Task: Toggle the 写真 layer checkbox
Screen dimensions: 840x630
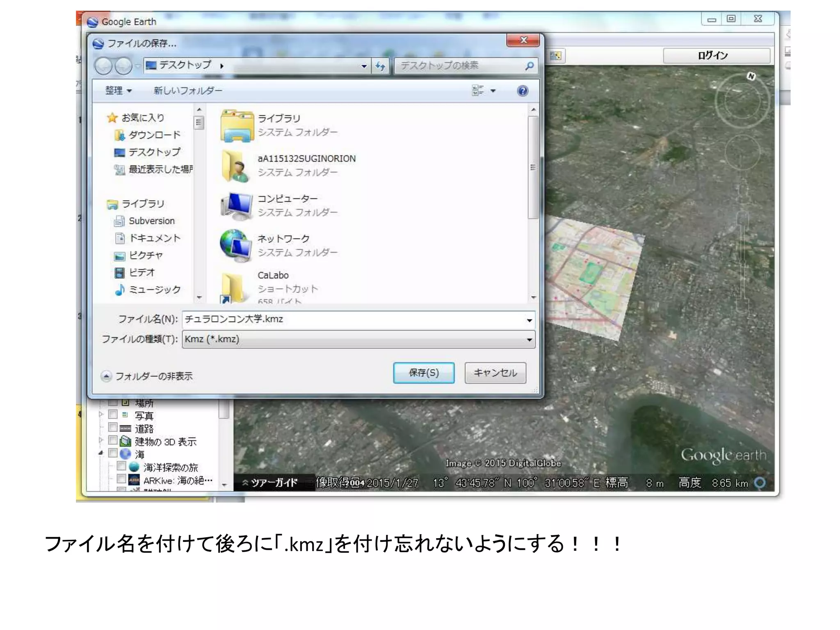Action: 113,414
